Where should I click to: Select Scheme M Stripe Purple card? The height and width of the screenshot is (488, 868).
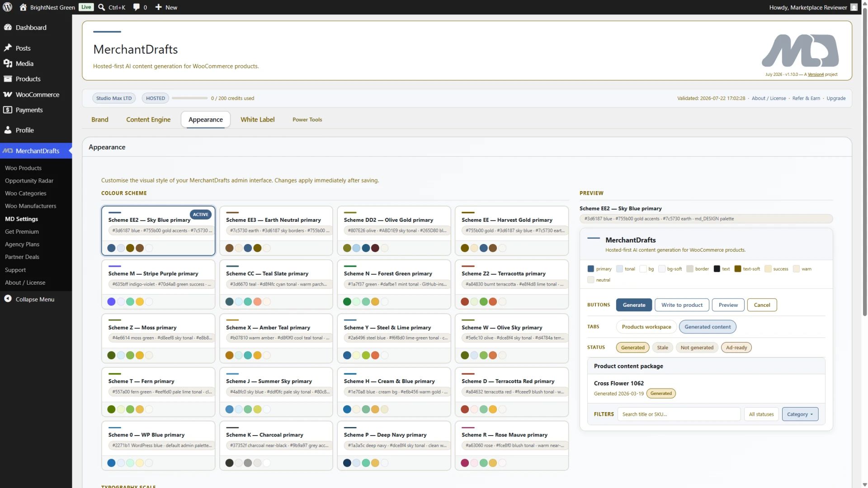(x=158, y=285)
